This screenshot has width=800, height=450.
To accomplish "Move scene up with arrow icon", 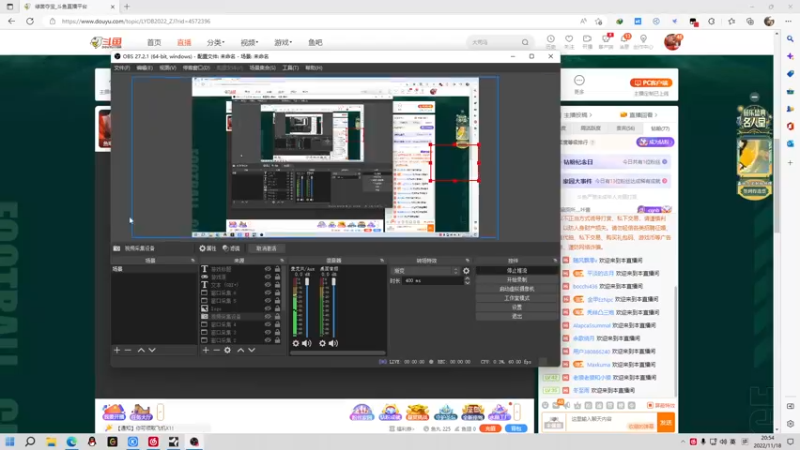I will [141, 350].
